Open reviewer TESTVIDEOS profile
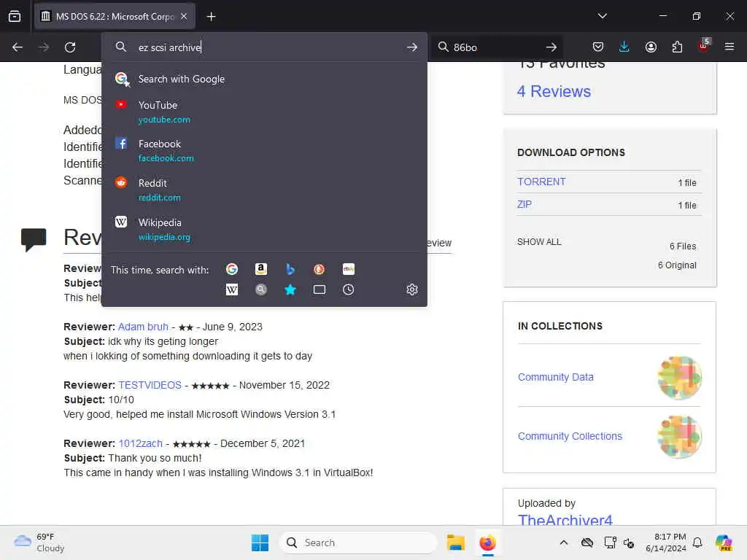This screenshot has height=560, width=747. [x=150, y=385]
